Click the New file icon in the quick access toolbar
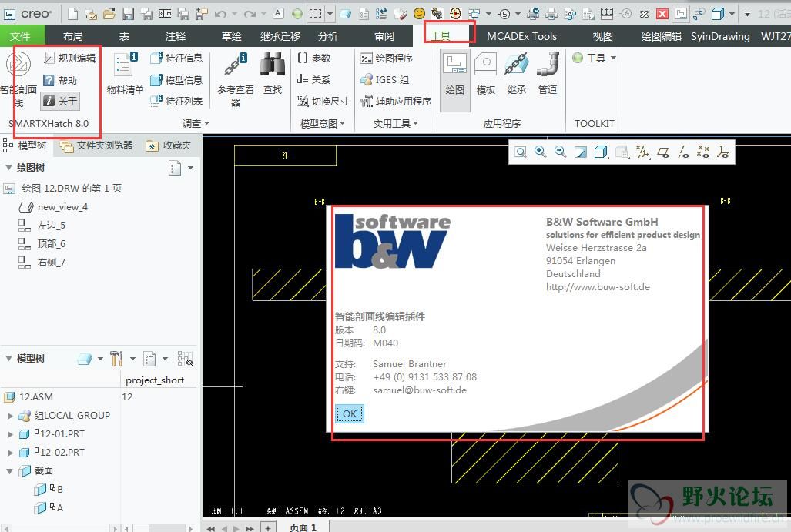Image resolution: width=791 pixels, height=532 pixels. (72, 14)
